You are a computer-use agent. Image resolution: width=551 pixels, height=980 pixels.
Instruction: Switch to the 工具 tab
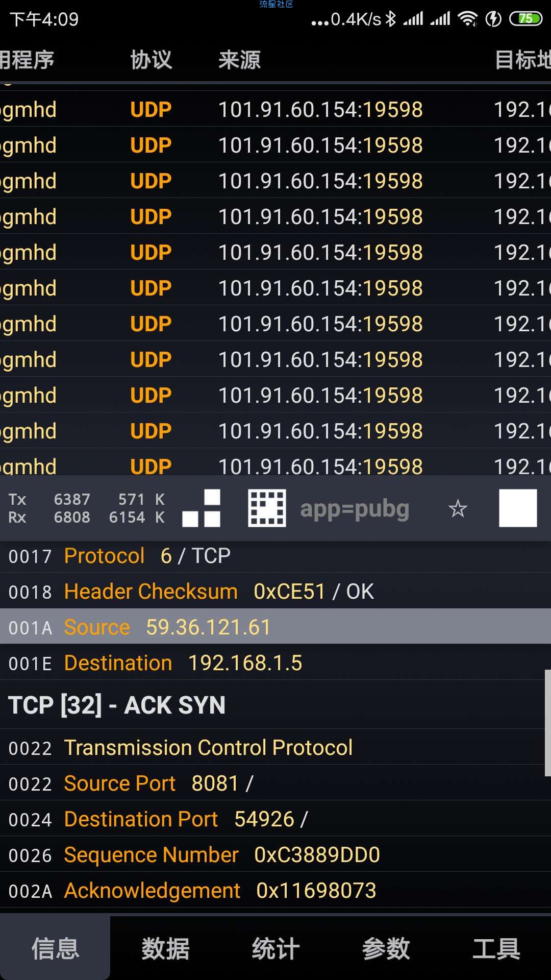(496, 948)
